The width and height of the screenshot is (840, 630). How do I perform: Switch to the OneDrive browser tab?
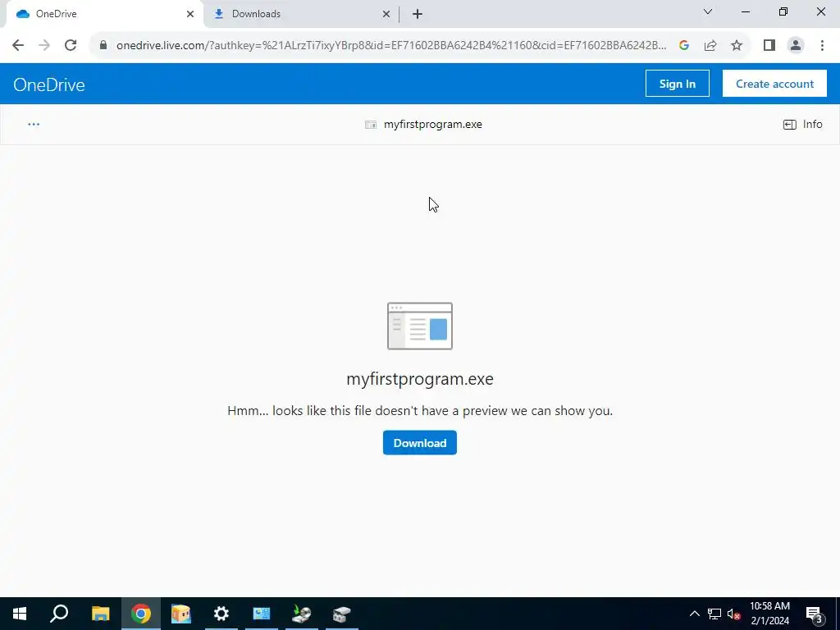coord(104,14)
